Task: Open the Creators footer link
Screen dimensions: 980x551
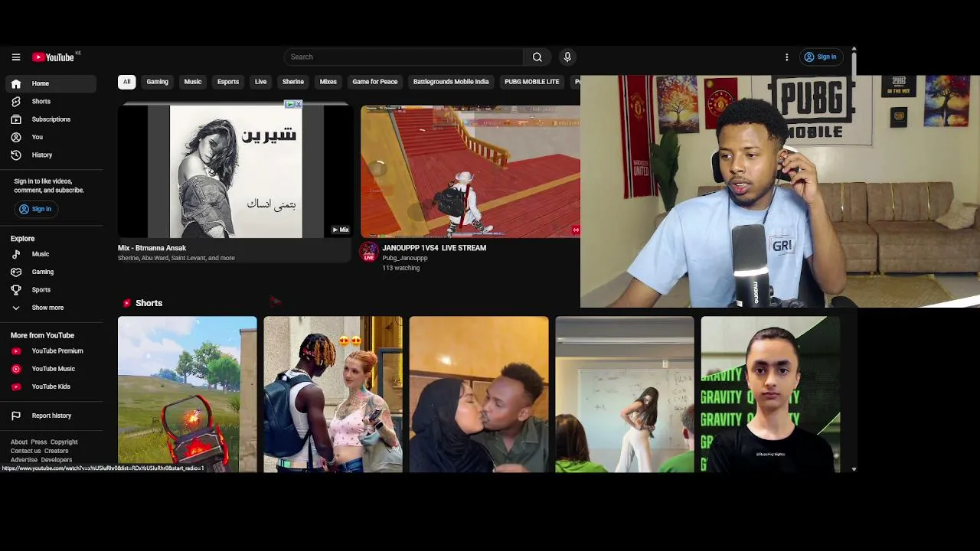Action: click(56, 451)
